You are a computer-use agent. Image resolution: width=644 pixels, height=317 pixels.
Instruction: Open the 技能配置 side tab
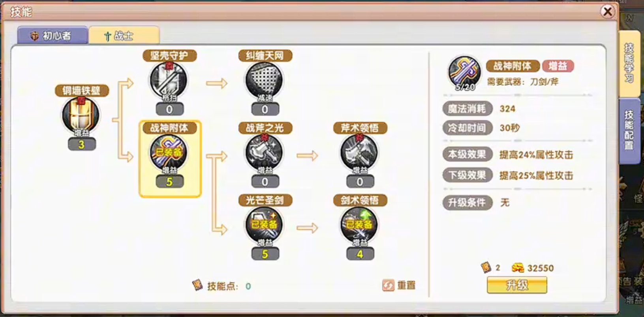click(x=629, y=130)
